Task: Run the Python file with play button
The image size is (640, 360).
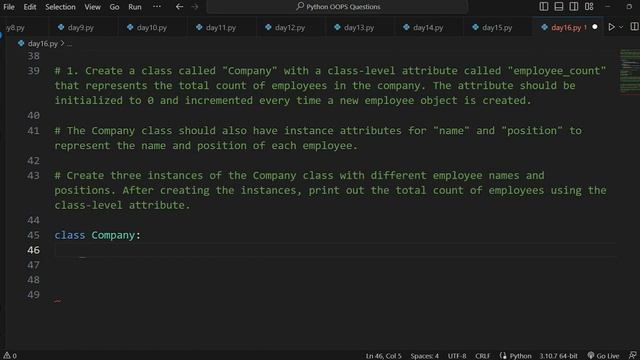Action: pos(611,27)
